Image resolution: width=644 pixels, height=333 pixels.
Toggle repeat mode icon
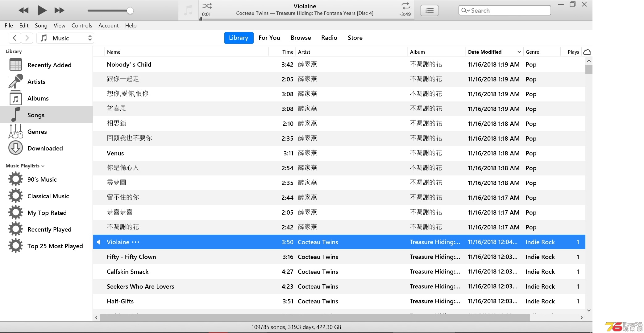coord(405,6)
